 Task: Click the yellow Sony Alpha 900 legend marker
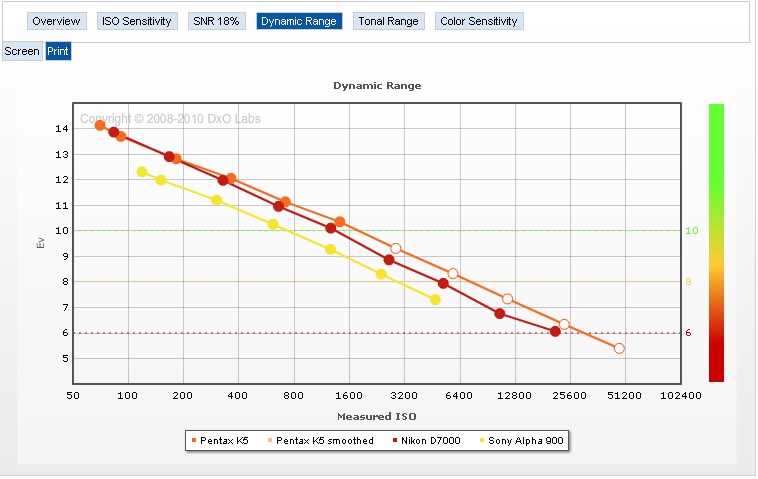[x=481, y=440]
